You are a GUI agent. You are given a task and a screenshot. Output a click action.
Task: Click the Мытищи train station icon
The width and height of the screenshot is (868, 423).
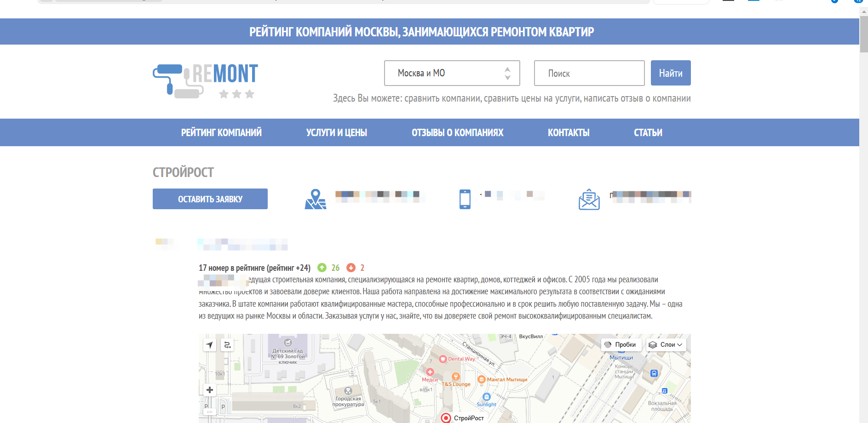[654, 373]
